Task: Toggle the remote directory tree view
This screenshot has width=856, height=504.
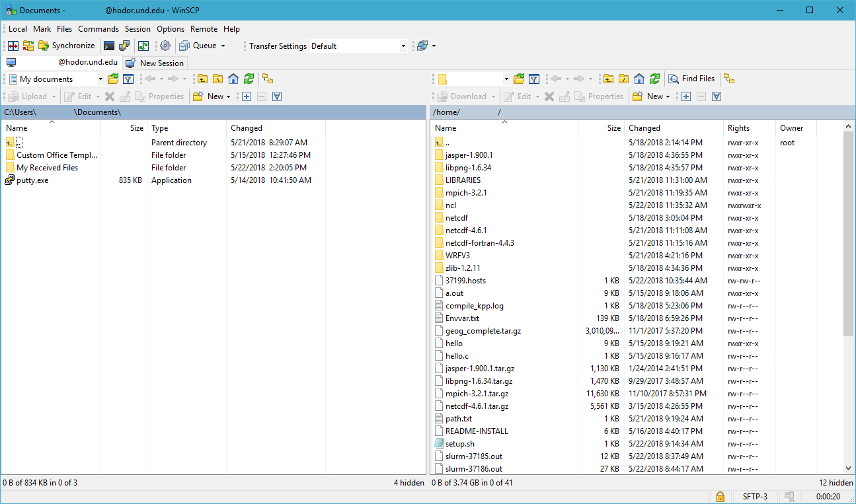Action: pos(729,79)
